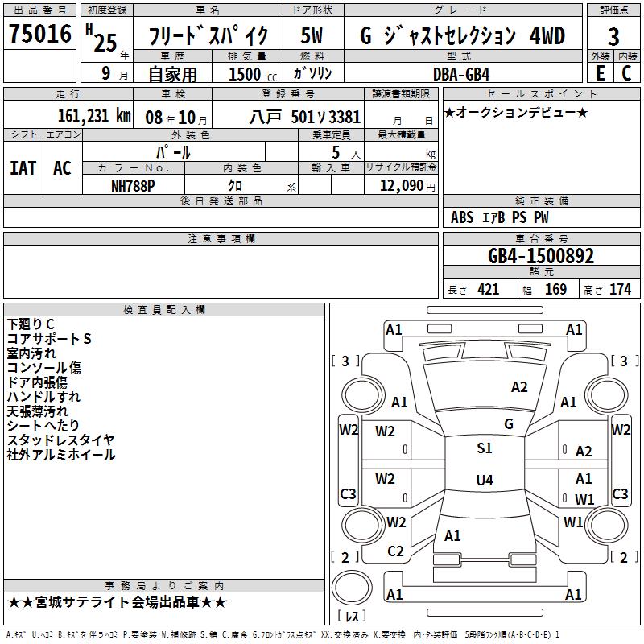Screen dimensions: 644x644
Task: Click inspector note ドア内張傷
Action: [x=37, y=382]
